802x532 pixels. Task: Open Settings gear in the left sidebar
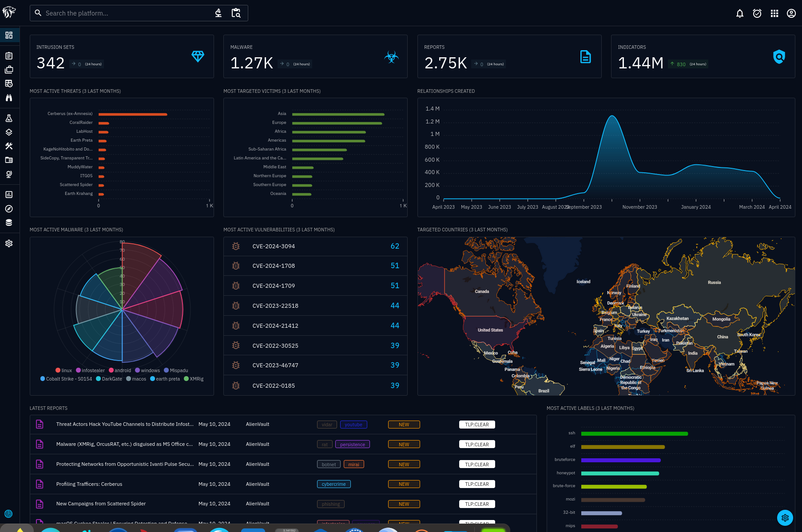pyautogui.click(x=9, y=243)
